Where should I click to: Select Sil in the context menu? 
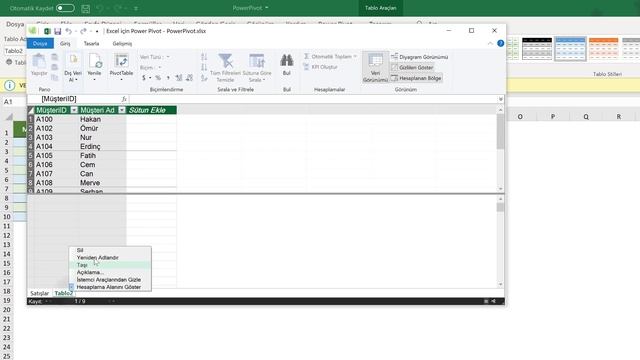coord(110,250)
